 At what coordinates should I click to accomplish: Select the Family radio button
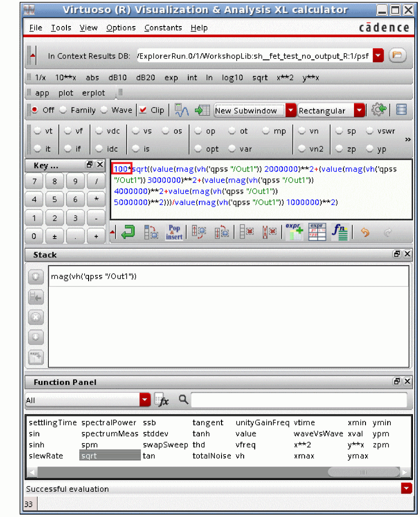tap(63, 110)
